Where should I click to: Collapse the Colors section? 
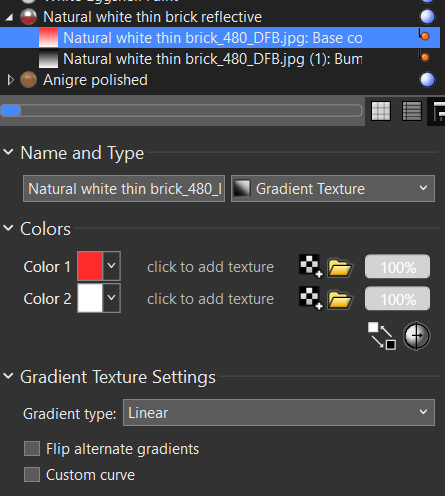click(x=8, y=228)
